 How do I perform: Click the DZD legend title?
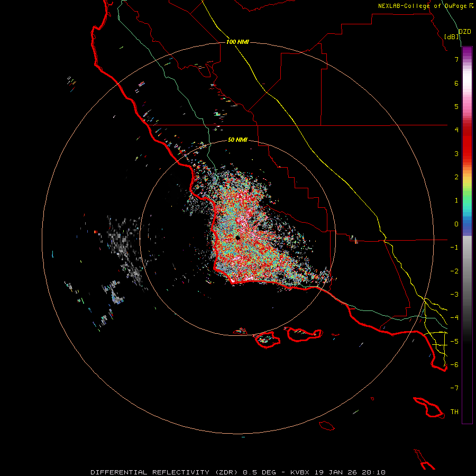(x=465, y=32)
